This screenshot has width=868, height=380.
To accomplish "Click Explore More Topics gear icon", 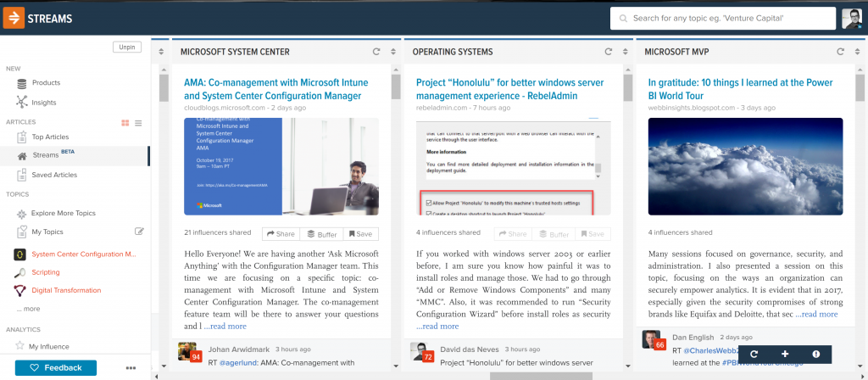I will 21,213.
